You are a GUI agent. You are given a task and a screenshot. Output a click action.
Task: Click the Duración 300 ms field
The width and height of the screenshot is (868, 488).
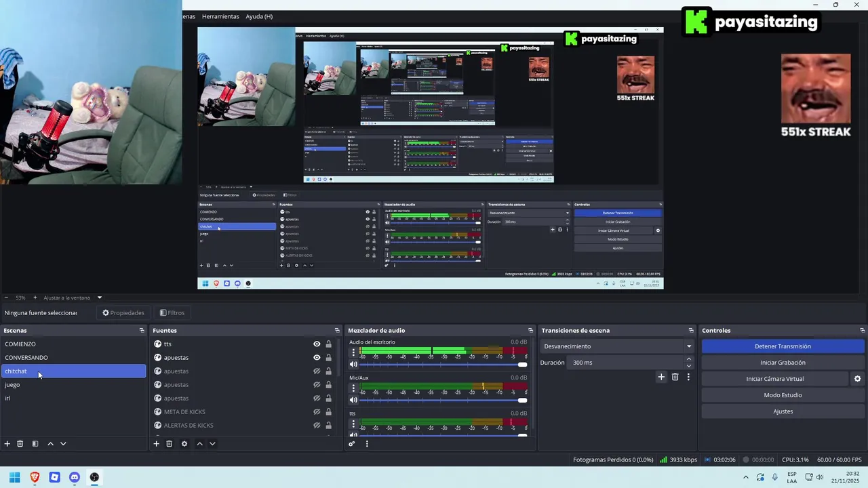(x=627, y=363)
